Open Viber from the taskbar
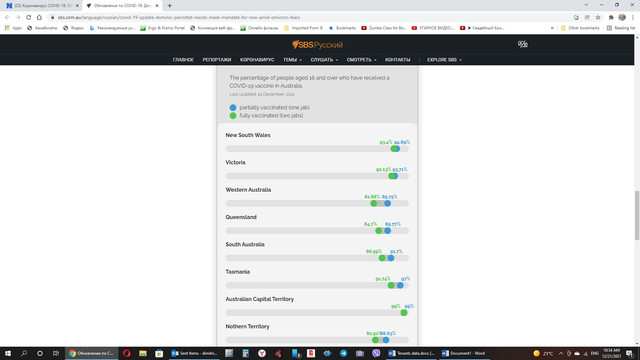The height and width of the screenshot is (360, 640). point(376,353)
